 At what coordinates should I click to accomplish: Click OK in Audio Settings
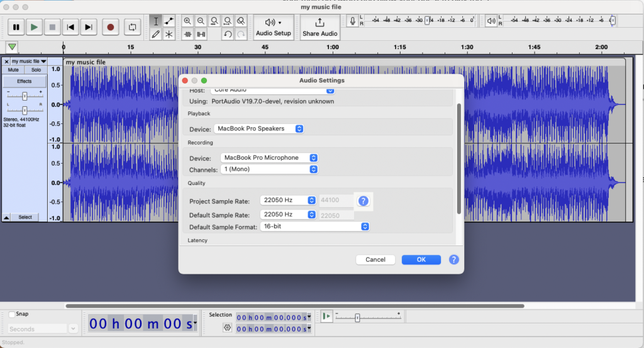click(x=421, y=259)
